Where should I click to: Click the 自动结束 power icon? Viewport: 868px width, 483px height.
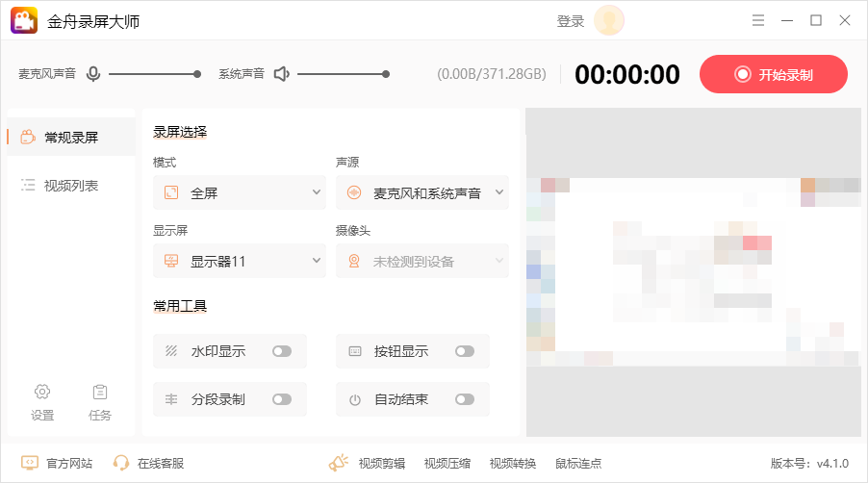click(355, 399)
